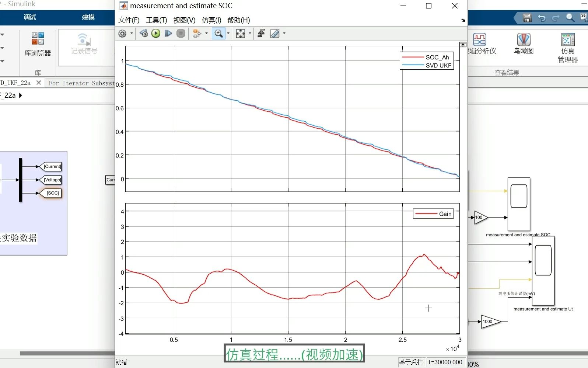Viewport: 588px width, 368px height.
Task: Select the [Voltage] Goto block
Action: click(x=51, y=180)
